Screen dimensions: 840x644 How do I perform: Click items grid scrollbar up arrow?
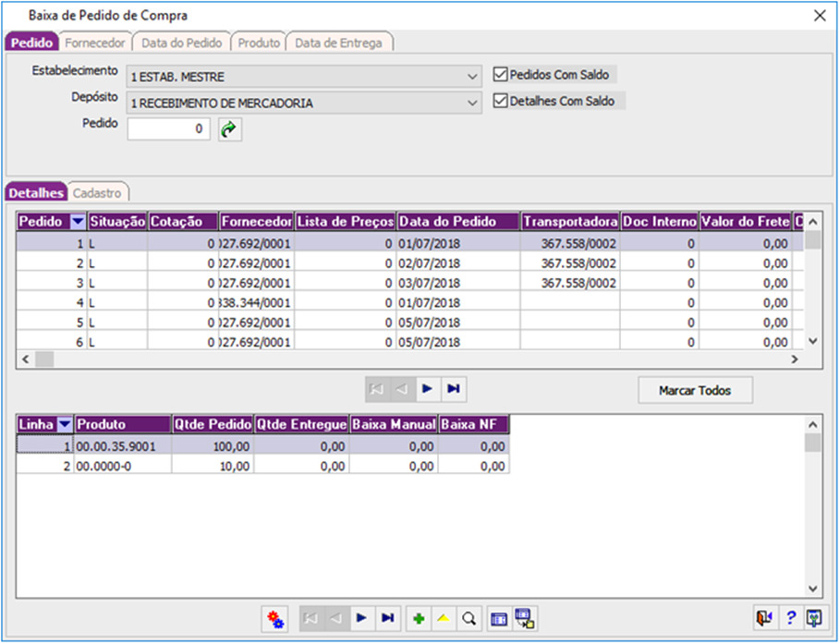(x=812, y=425)
